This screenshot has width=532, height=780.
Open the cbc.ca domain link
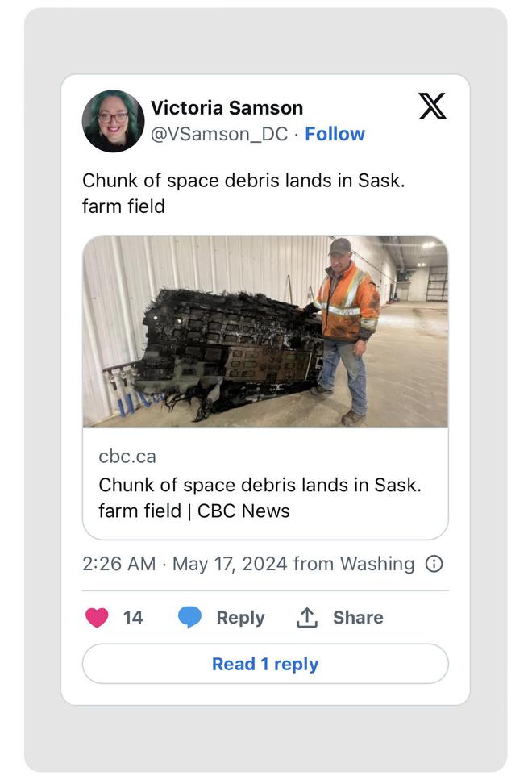127,457
